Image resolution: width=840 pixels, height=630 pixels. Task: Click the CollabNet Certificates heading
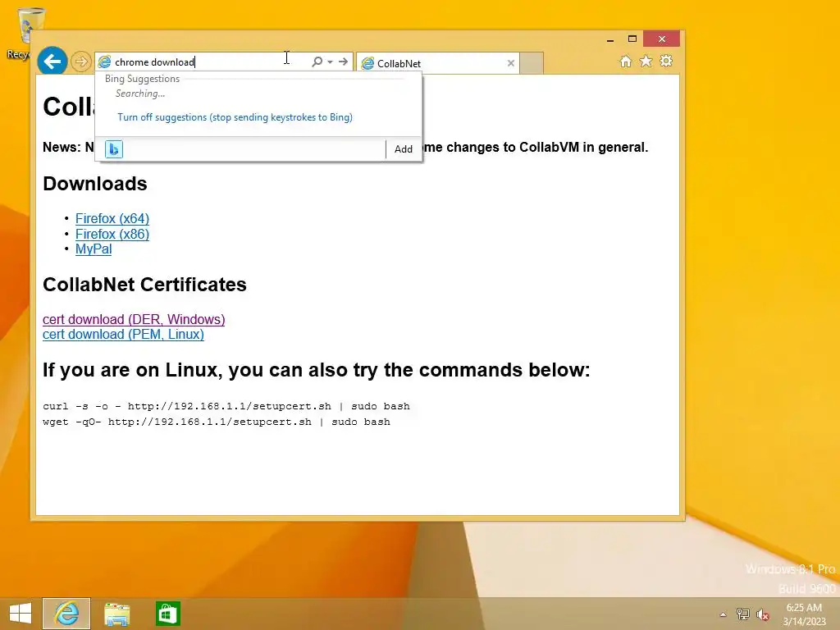144,285
